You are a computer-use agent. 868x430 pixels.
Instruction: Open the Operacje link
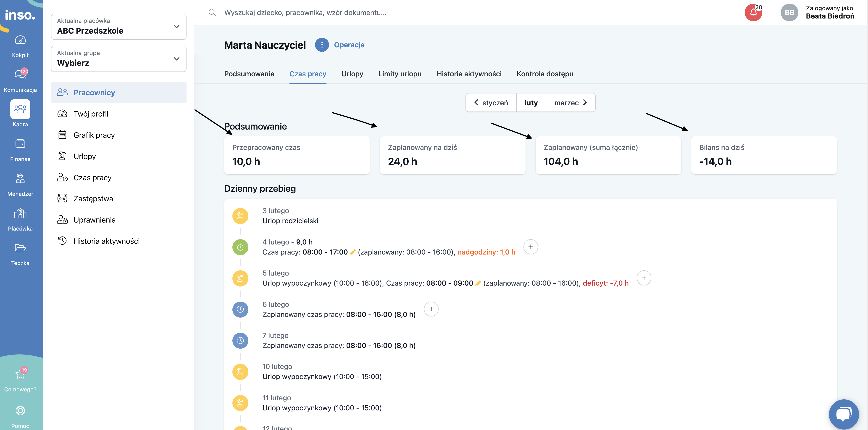349,45
